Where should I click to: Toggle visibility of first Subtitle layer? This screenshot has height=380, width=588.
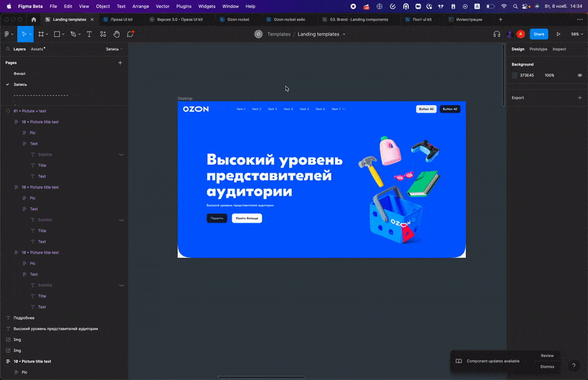click(x=121, y=154)
